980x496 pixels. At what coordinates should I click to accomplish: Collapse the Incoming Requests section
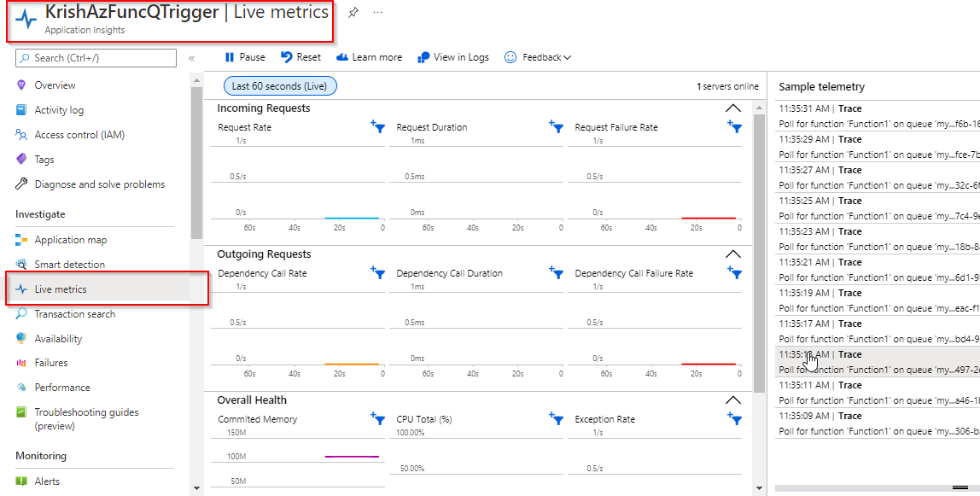pos(732,108)
